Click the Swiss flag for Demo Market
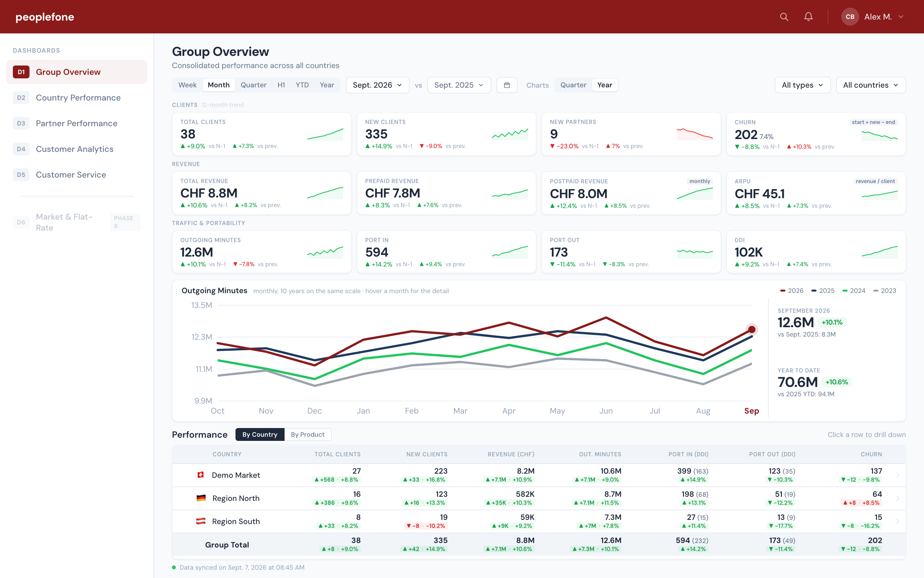This screenshot has width=924, height=578. tap(201, 475)
